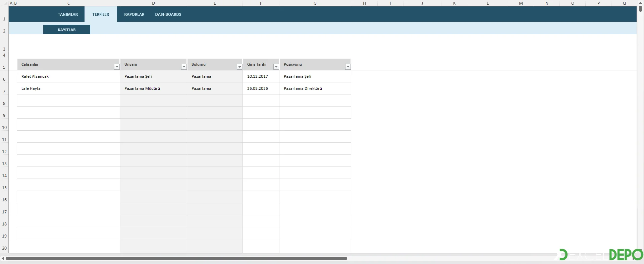Open the Çalışanlar column filter dropdown

coord(117,67)
